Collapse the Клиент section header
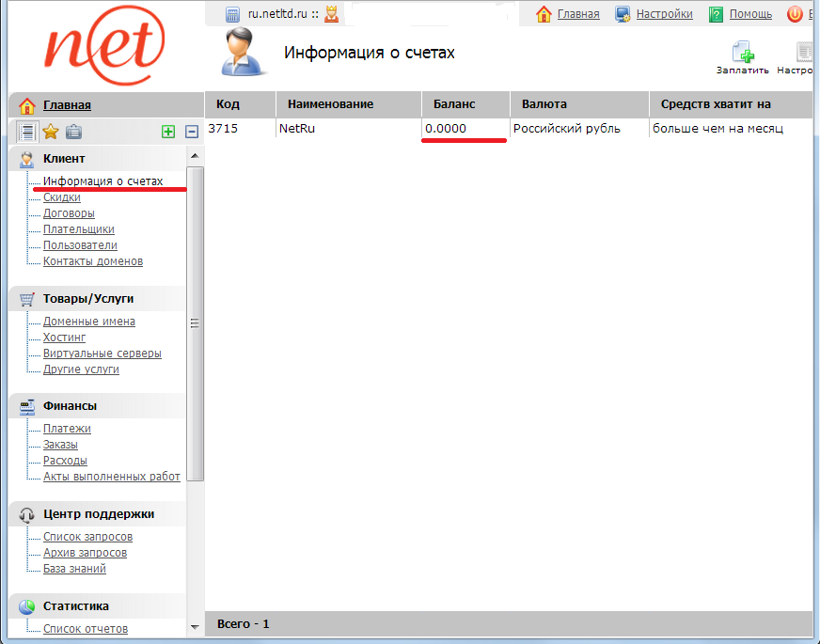This screenshot has width=820, height=644. coord(64,159)
